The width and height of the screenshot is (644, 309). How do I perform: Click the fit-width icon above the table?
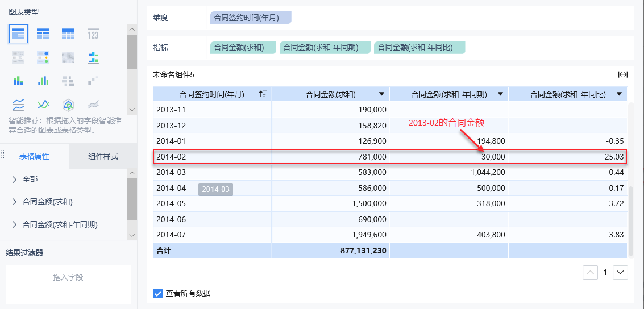(x=623, y=74)
